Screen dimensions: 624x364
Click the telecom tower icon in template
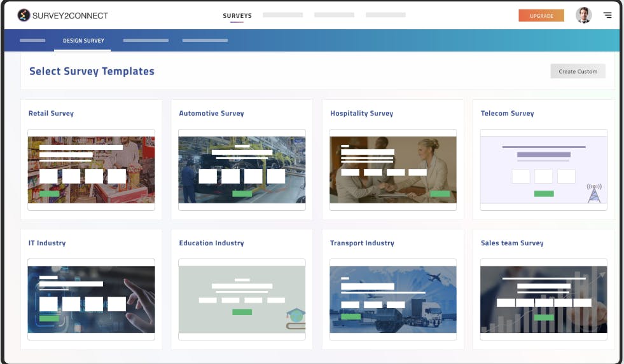594,192
